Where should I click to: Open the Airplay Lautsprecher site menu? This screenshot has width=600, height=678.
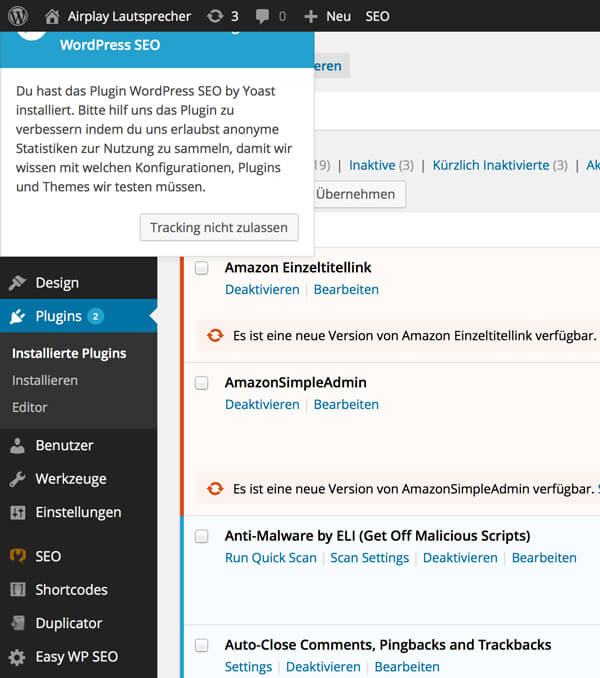pos(129,16)
